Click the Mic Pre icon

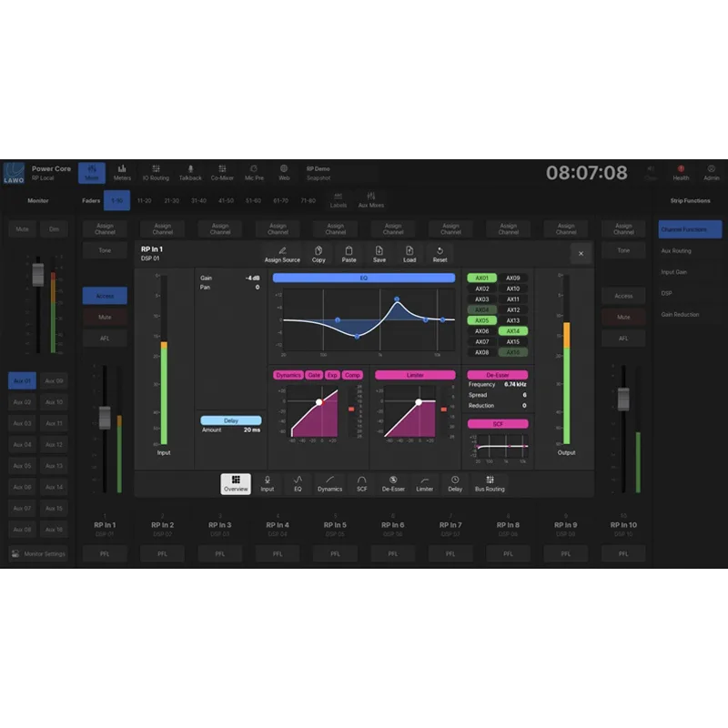coord(253,172)
